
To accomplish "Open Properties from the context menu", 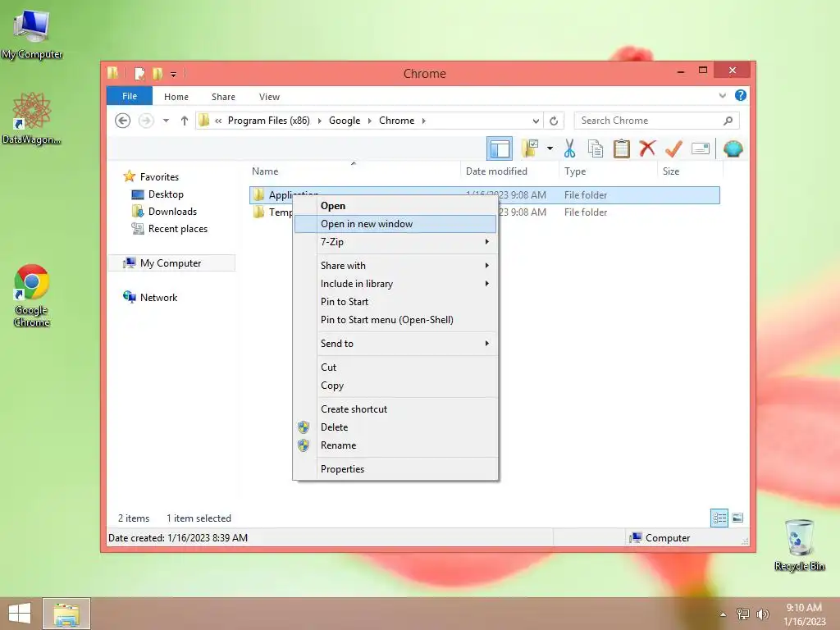I will tap(396, 468).
